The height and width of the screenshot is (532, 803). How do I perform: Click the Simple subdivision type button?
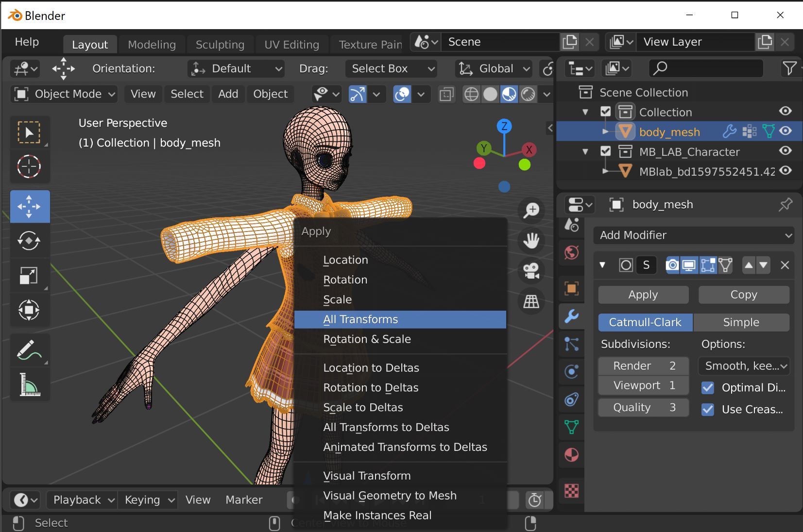[741, 322]
